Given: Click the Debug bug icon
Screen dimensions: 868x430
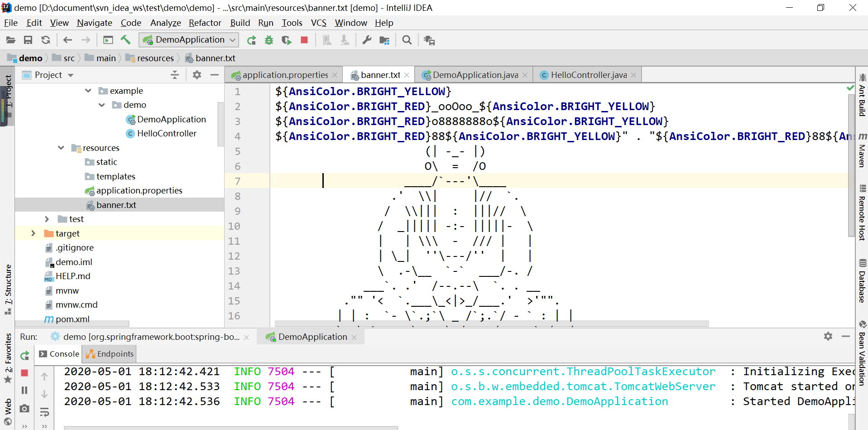Looking at the screenshot, I should 269,40.
